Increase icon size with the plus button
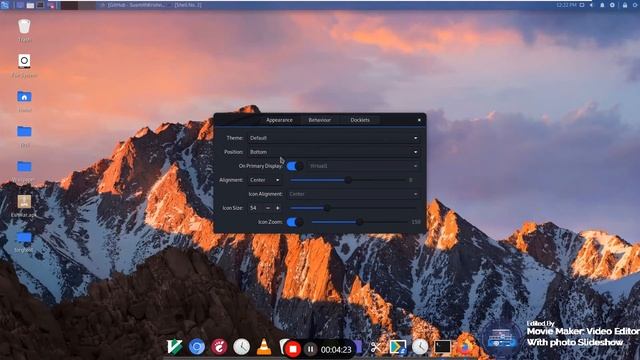640x360 pixels. (278, 208)
